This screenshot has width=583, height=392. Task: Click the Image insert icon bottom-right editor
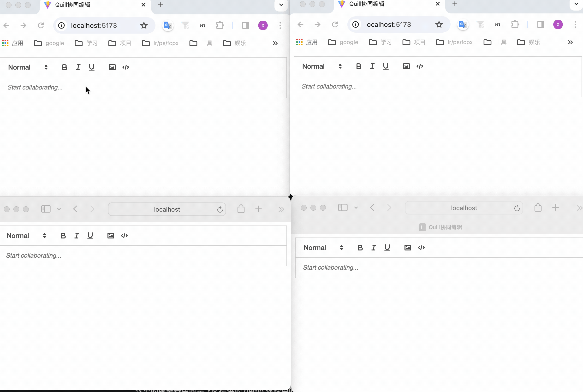click(x=408, y=247)
